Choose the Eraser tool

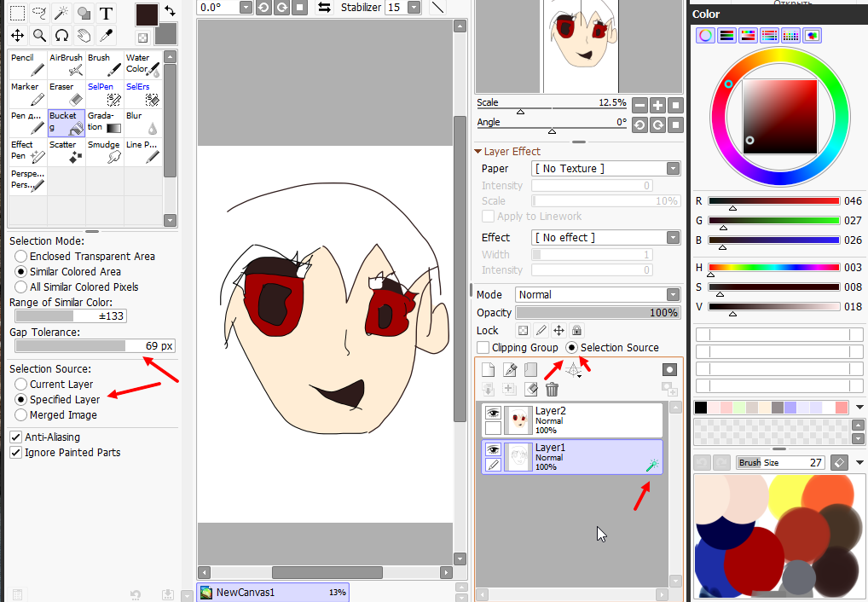[x=67, y=94]
